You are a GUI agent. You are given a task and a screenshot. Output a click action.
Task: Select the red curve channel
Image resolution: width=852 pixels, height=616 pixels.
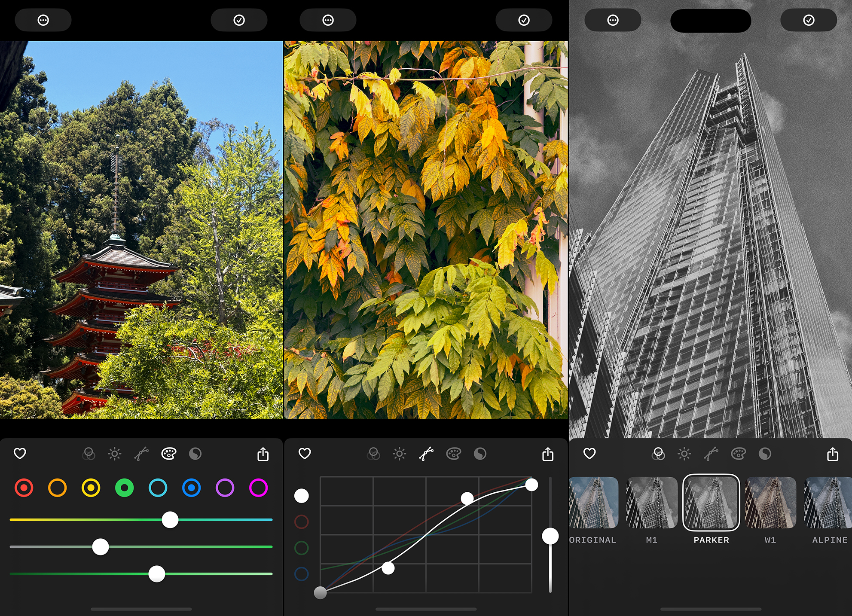pyautogui.click(x=302, y=522)
